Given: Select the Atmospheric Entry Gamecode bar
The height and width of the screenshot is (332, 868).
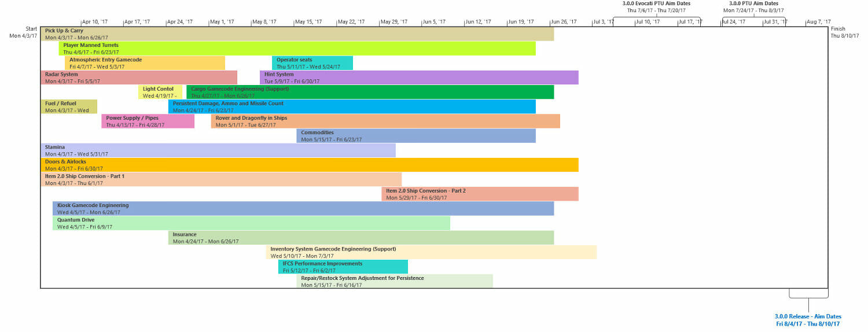Looking at the screenshot, I should pyautogui.click(x=133, y=63).
